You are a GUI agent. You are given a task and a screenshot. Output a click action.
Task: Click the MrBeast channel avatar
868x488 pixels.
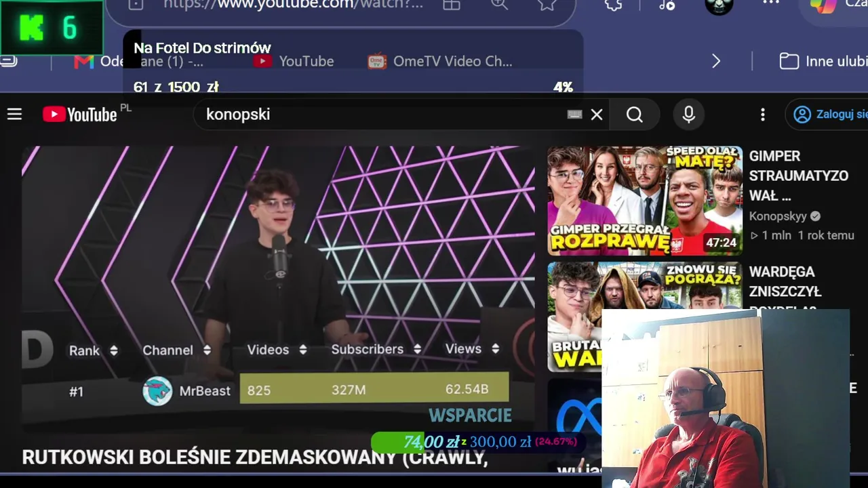[157, 391]
